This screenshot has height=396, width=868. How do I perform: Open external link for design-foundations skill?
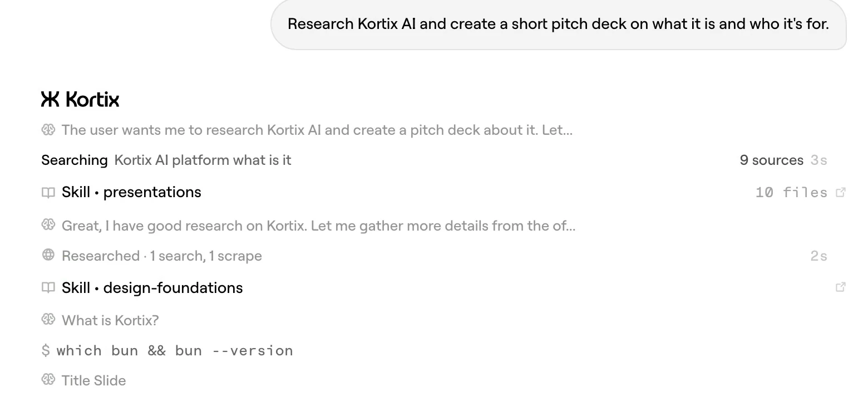click(841, 287)
